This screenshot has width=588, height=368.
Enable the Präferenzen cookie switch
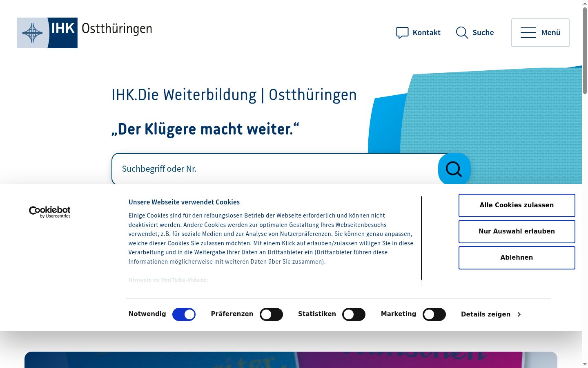tap(271, 314)
